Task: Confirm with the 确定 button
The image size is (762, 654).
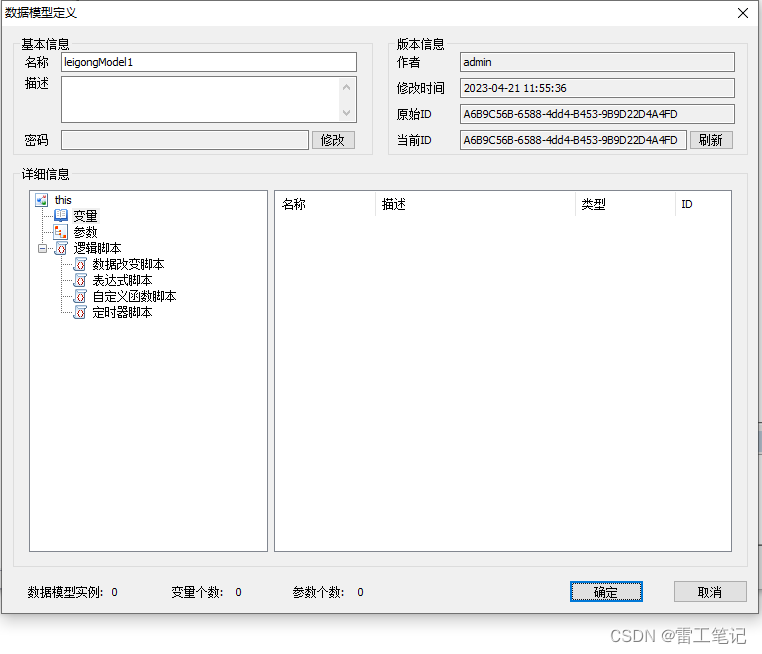Action: [x=606, y=591]
